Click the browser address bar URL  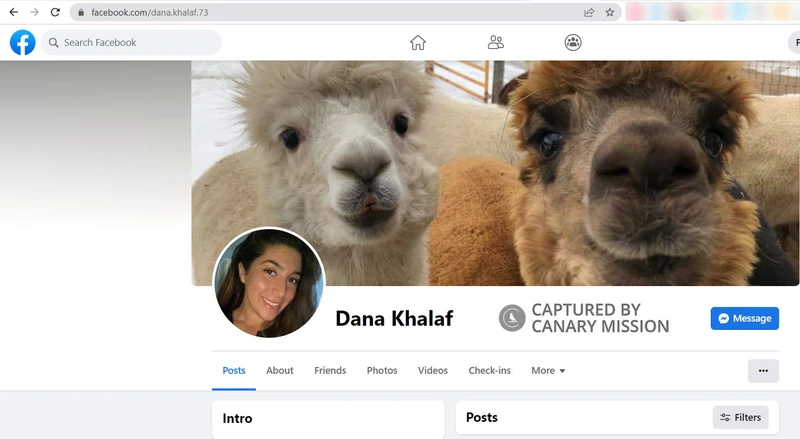[x=149, y=12]
